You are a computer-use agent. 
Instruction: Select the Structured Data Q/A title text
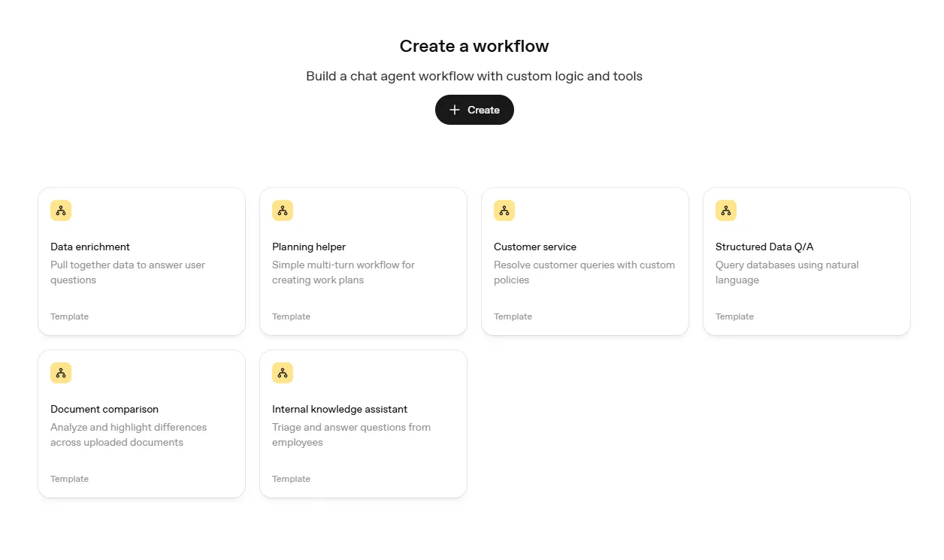(764, 247)
